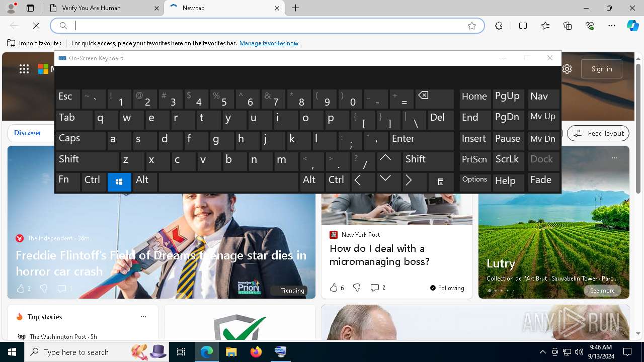The width and height of the screenshot is (644, 362).
Task: Open the Manage favorites now link
Action: coord(269,43)
